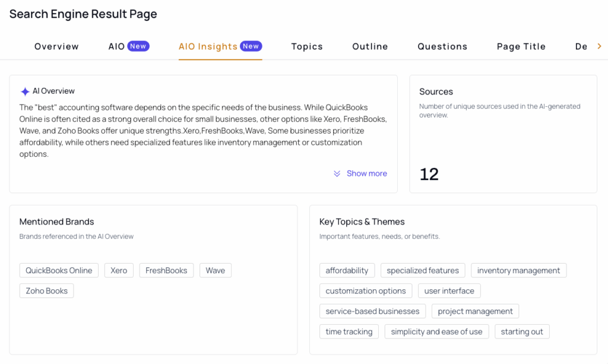Choose the customization options topic tag
Viewport: 608px width, 364px height.
pos(366,291)
